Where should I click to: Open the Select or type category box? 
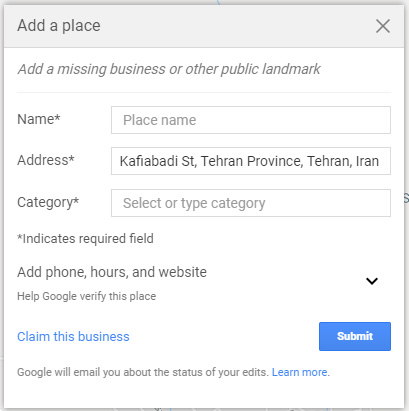point(251,203)
